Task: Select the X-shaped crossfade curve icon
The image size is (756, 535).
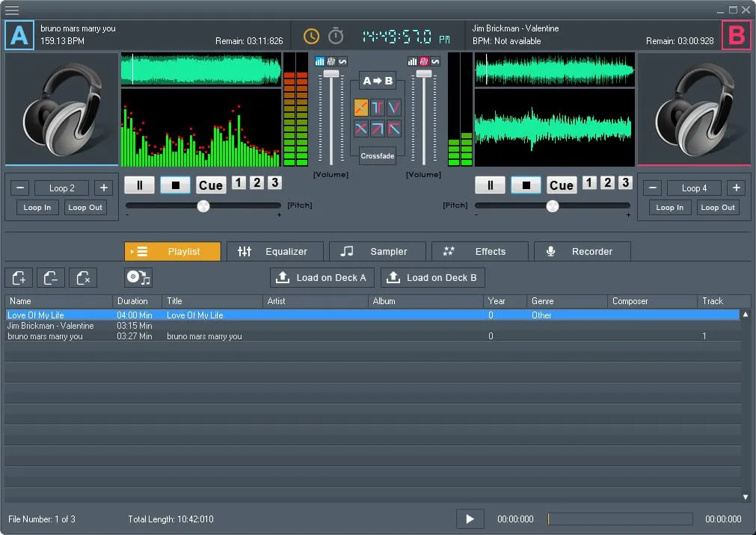Action: point(360,129)
